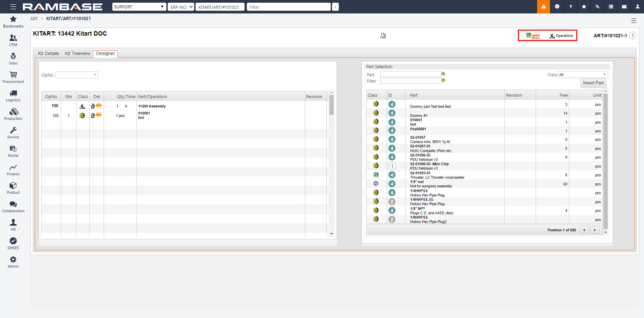The width and height of the screenshot is (644, 318).
Task: Open the paperclip attachments icon
Action: coord(597,7)
